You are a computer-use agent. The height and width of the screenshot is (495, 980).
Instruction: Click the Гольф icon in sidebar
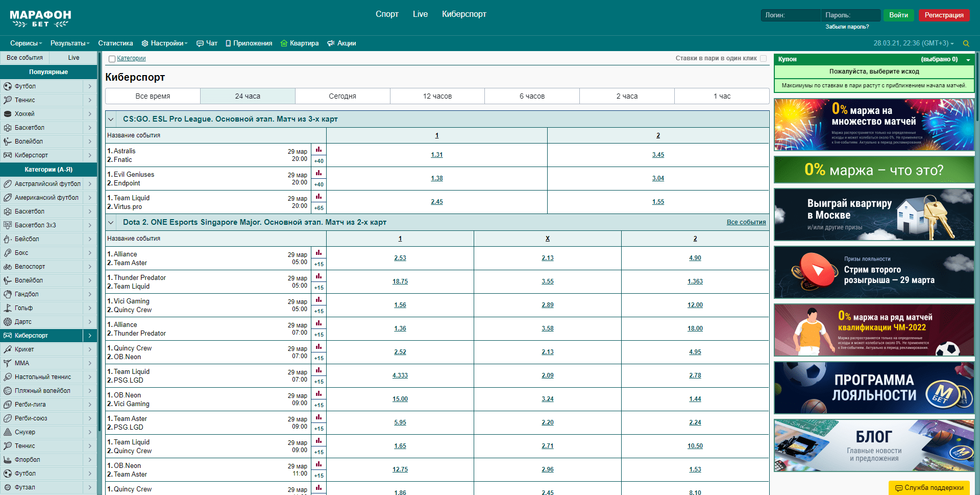tap(8, 308)
